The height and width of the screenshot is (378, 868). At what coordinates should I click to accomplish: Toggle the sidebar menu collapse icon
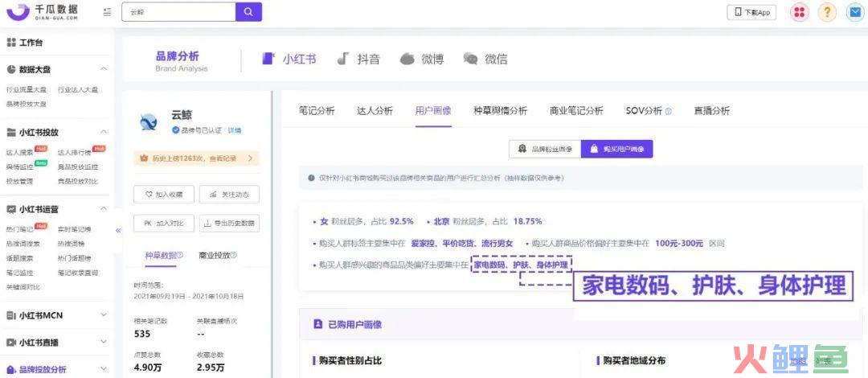(x=108, y=12)
